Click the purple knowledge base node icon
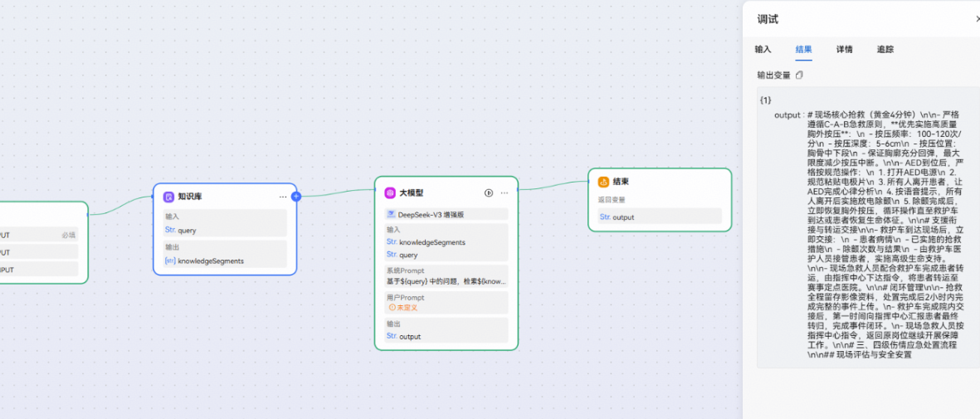This screenshot has height=419, width=980. [168, 197]
